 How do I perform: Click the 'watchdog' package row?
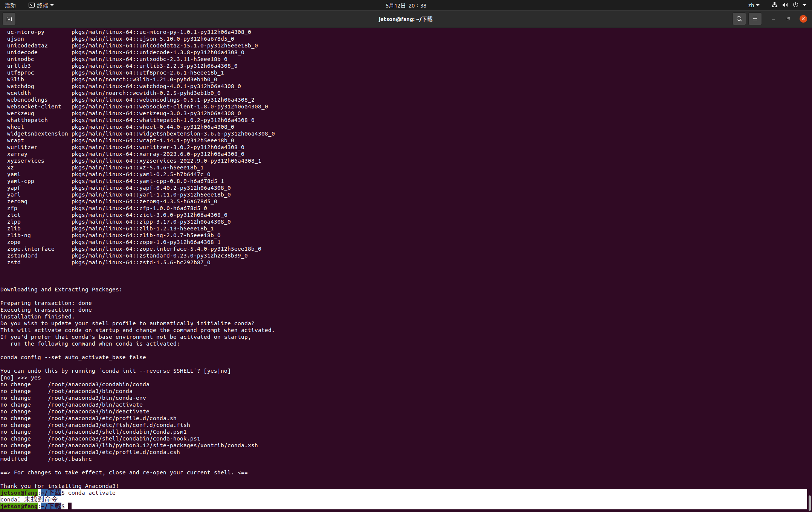point(124,86)
